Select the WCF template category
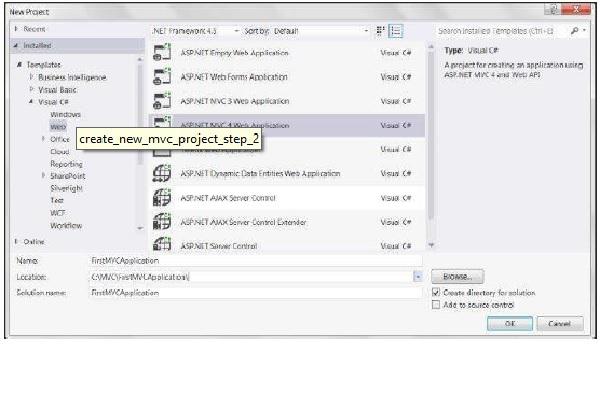This screenshot has width=600, height=401. 58,212
